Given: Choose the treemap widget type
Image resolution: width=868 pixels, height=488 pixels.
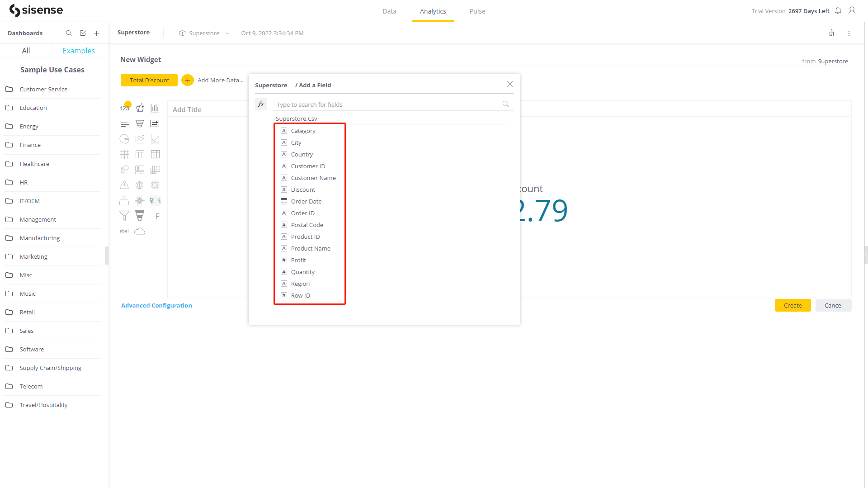Looking at the screenshot, I should coord(140,170).
